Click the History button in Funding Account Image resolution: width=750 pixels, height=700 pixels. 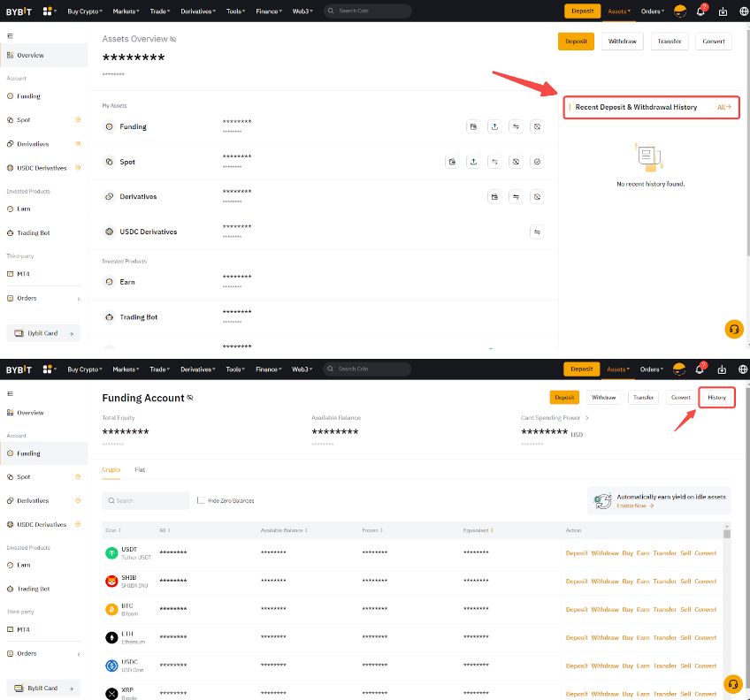pos(716,398)
